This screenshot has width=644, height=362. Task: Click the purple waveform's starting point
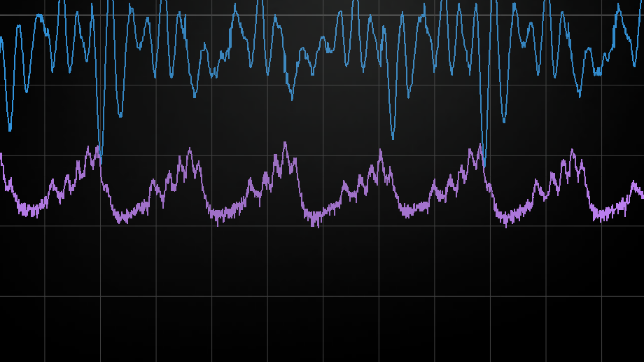coord(1,154)
